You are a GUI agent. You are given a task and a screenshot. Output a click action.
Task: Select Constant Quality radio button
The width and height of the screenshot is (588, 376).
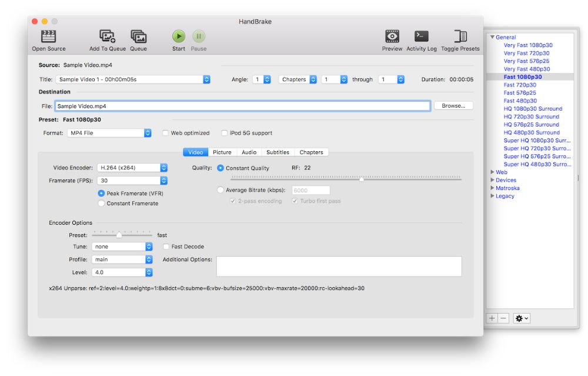[220, 168]
